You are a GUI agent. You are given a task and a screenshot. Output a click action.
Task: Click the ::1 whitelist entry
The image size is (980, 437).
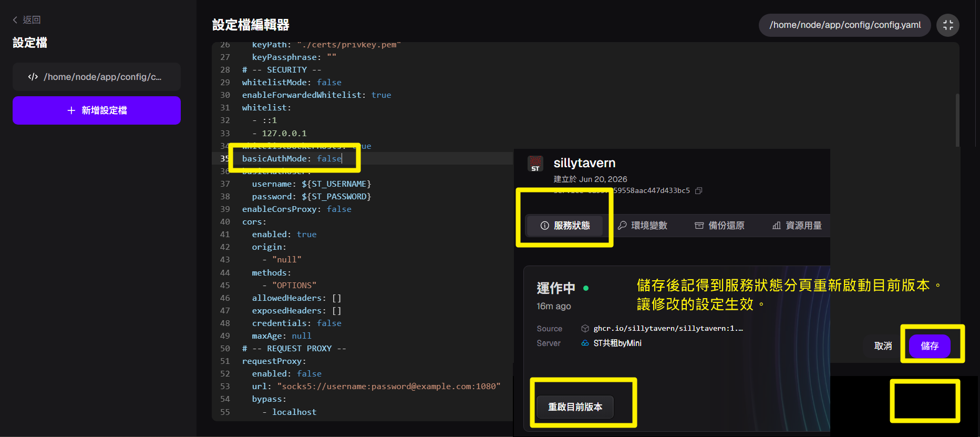pyautogui.click(x=264, y=120)
